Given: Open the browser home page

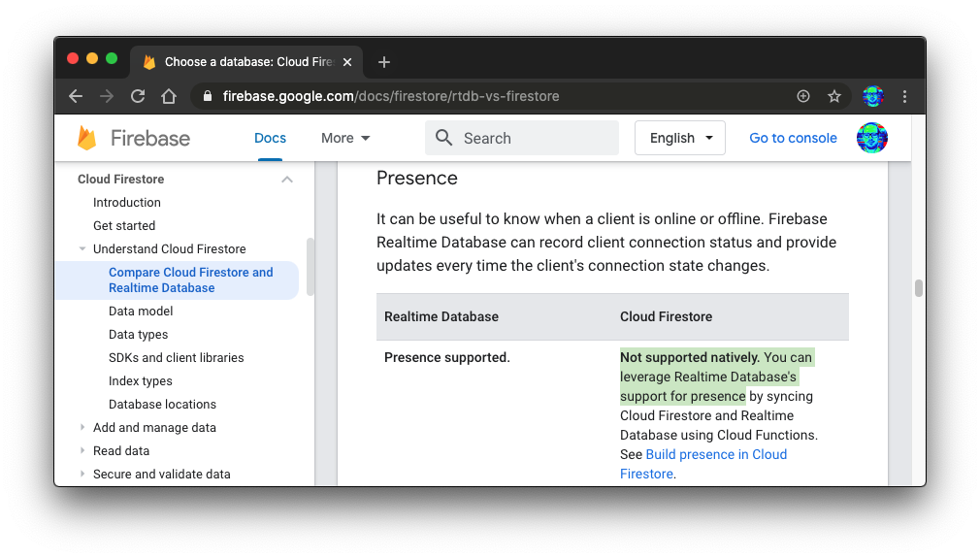Looking at the screenshot, I should point(169,96).
